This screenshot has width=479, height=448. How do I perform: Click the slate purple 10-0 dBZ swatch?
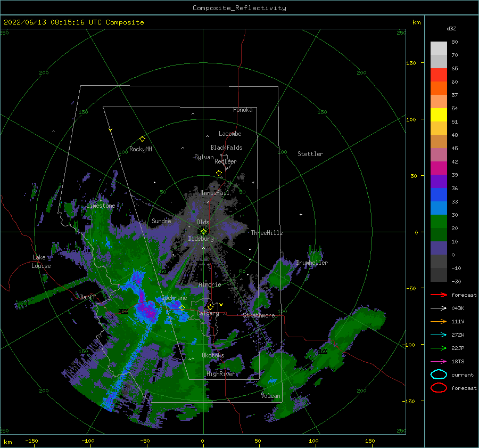[439, 248]
